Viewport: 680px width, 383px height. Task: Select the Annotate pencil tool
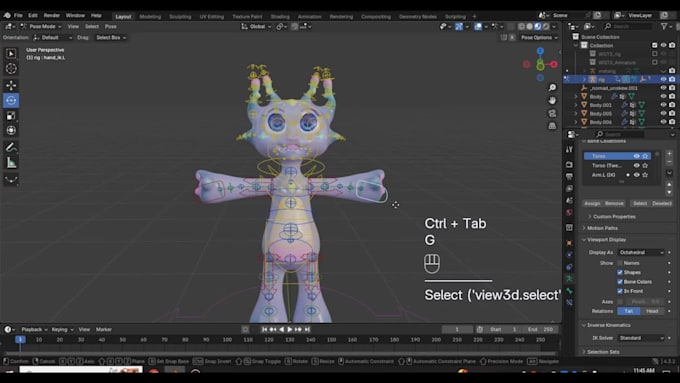pyautogui.click(x=11, y=147)
